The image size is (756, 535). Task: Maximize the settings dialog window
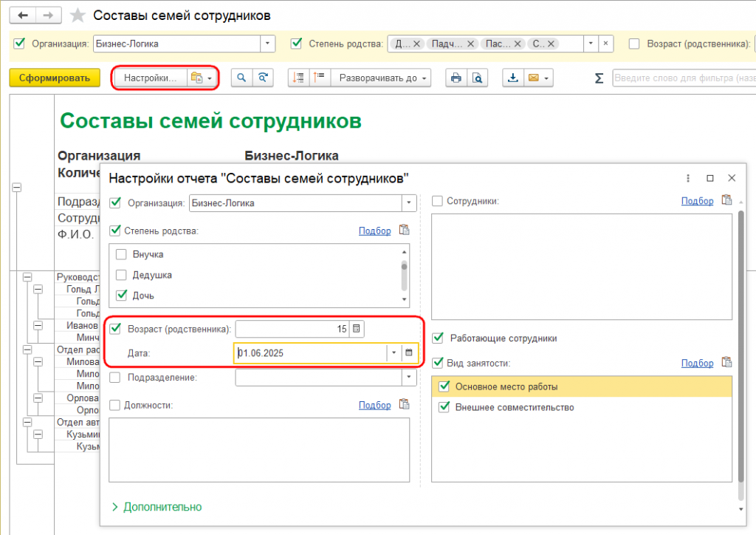point(709,179)
